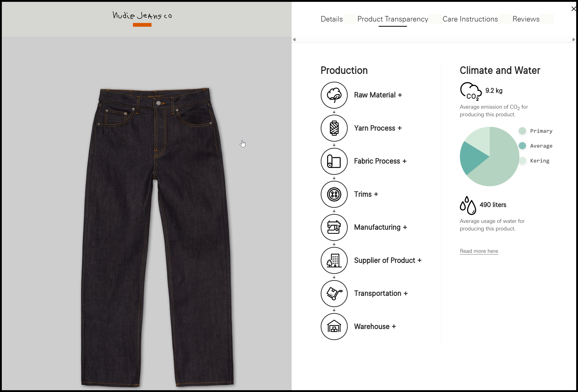Expand the Yarn Process + section
This screenshot has width=578, height=392.
click(377, 128)
